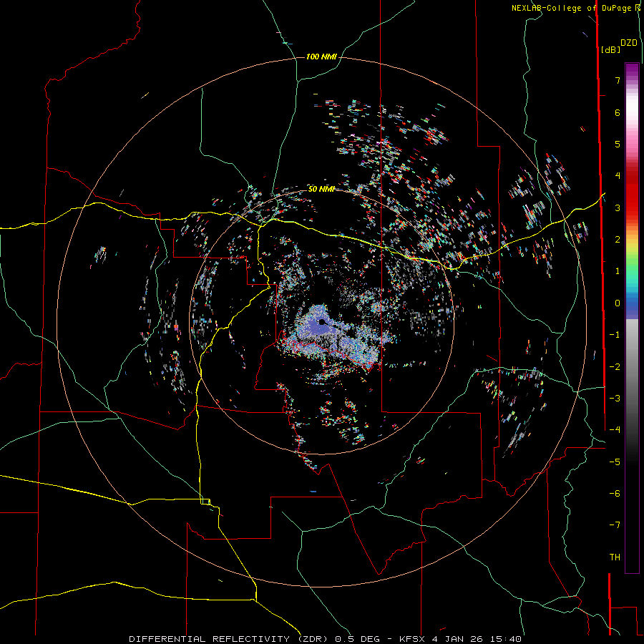Click the 0 value on color scale
644x644 pixels.
618,303
